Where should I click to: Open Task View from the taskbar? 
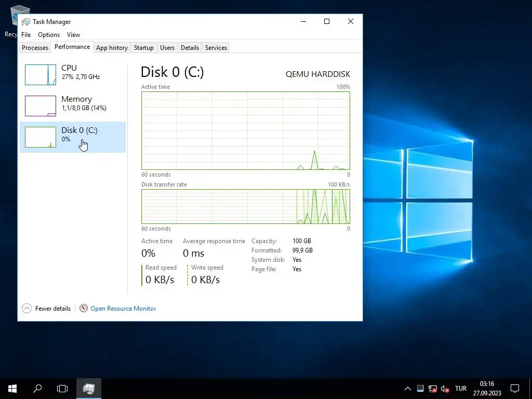62,389
